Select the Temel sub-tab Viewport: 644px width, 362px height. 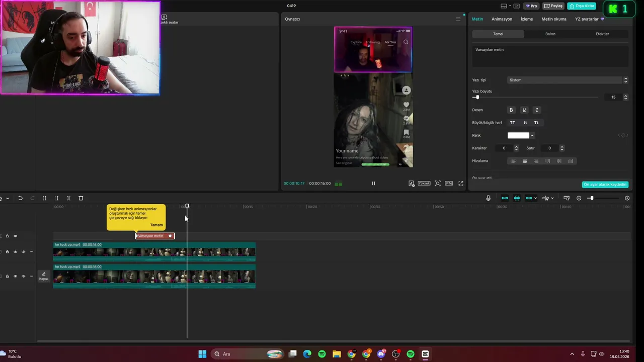498,34
